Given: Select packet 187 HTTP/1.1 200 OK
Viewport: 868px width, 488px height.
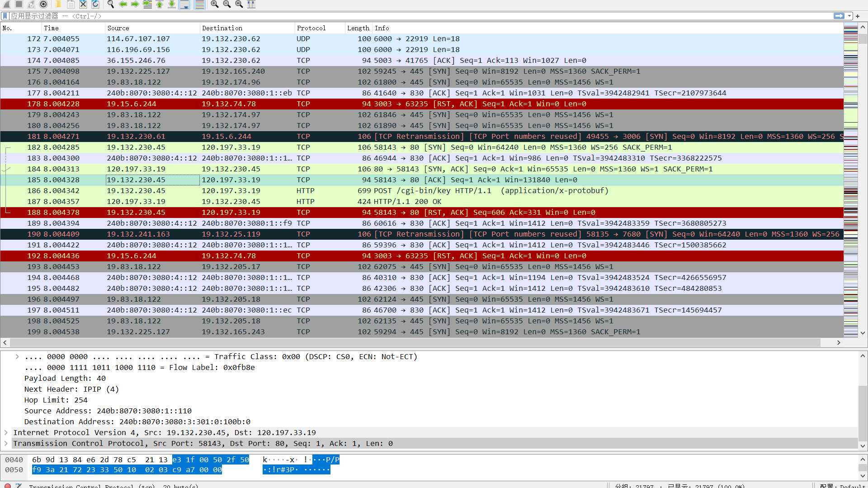Looking at the screenshot, I should 422,202.
